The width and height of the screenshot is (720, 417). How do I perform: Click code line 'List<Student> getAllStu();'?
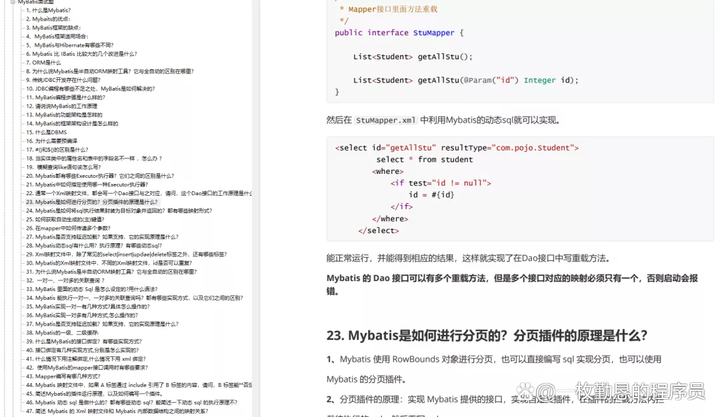point(412,57)
